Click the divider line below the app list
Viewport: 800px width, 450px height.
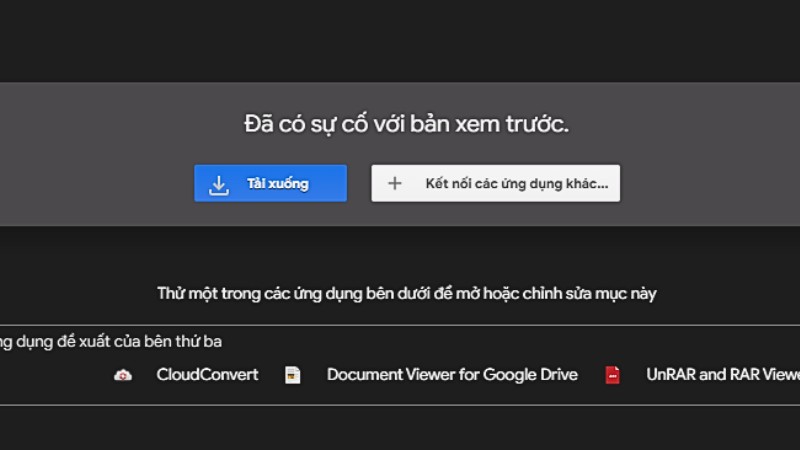pyautogui.click(x=400, y=405)
